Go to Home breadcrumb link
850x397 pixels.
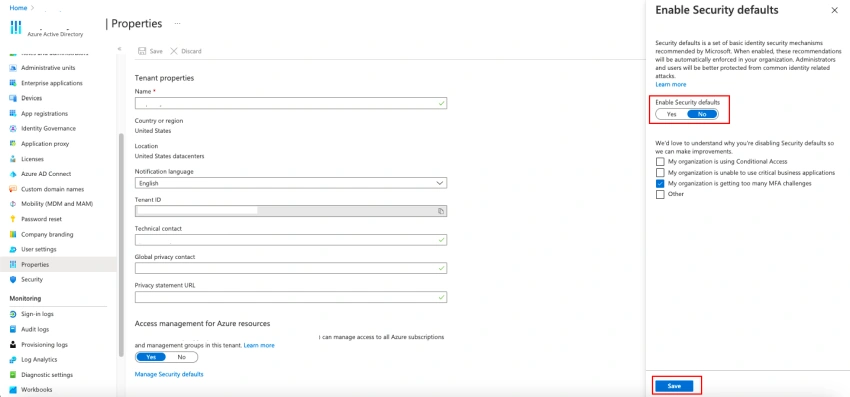click(x=18, y=8)
